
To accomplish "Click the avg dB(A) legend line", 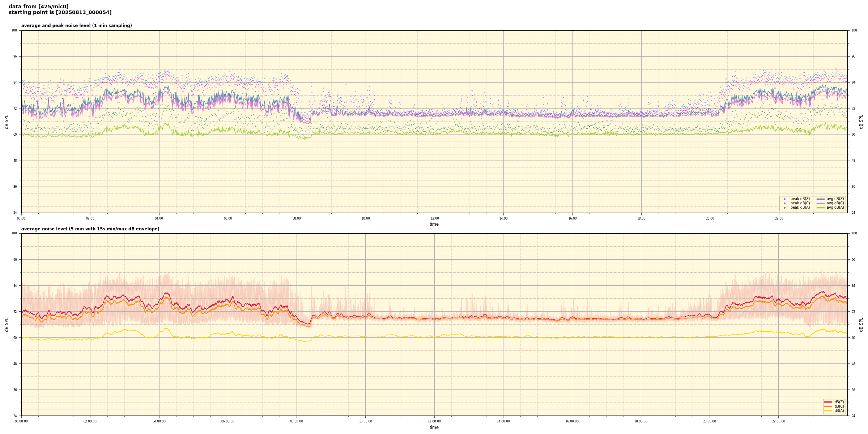I will pyautogui.click(x=821, y=208).
